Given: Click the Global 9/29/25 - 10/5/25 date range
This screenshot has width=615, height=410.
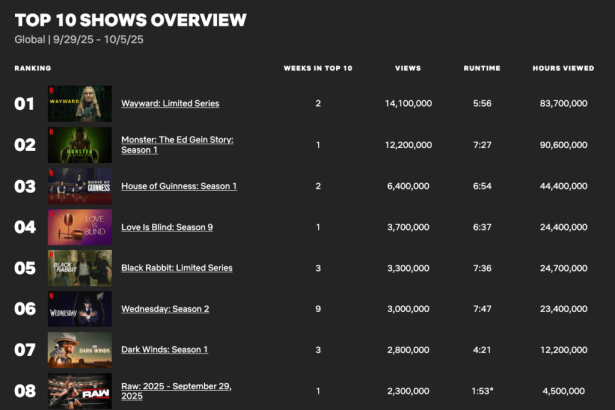Looking at the screenshot, I should (79, 40).
